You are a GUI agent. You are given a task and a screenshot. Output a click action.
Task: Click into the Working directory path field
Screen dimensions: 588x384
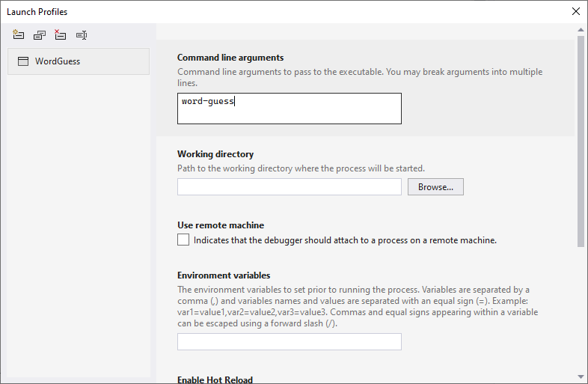289,187
